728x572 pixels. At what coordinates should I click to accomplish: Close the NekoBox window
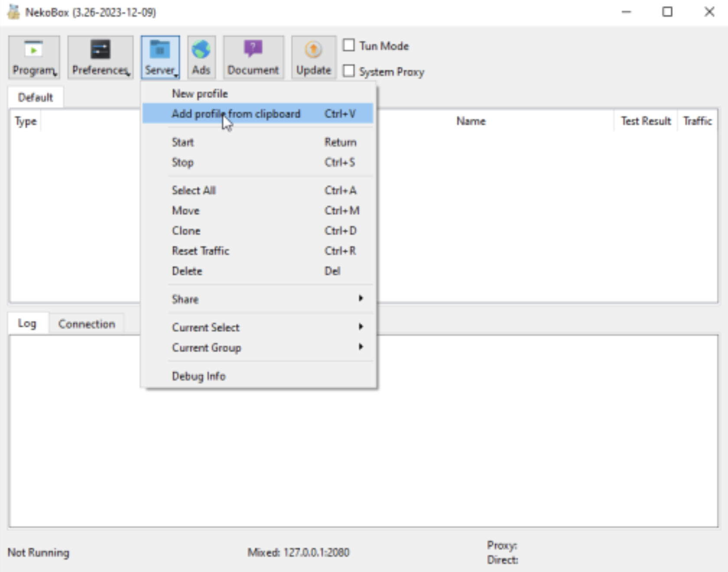point(709,12)
